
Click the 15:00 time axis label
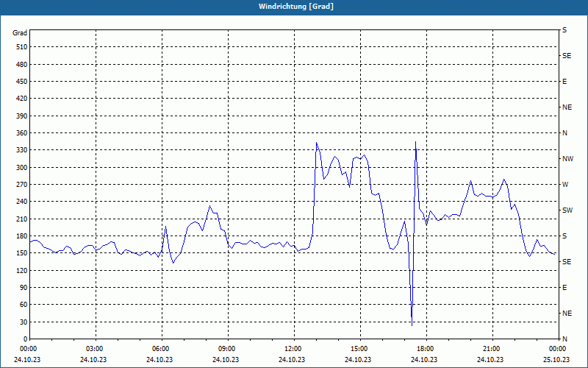[x=360, y=348]
